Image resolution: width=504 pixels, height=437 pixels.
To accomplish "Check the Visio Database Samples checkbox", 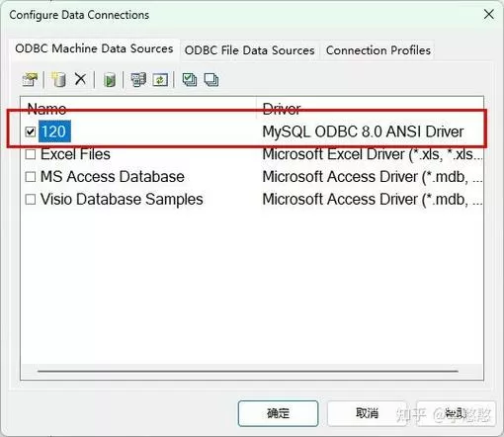I will click(31, 199).
